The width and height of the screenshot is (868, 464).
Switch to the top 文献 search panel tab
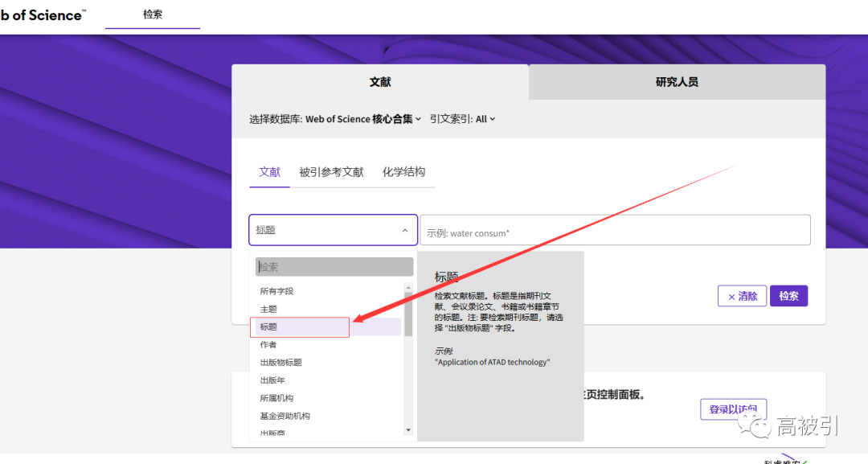380,82
